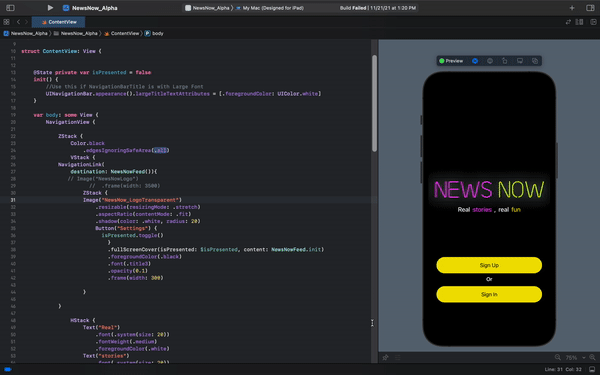Viewport: 600px width, 375px height.
Task: Open the 75% zoom level dropdown
Action: click(575, 357)
